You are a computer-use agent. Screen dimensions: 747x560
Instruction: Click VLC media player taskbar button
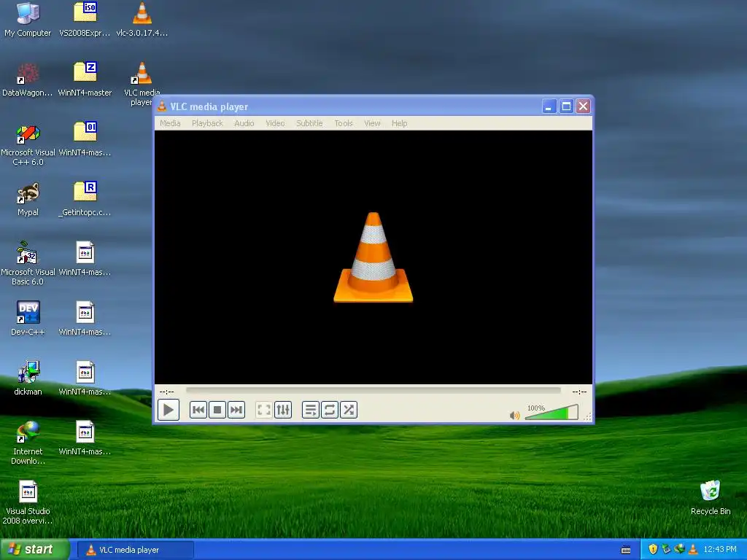pos(136,550)
